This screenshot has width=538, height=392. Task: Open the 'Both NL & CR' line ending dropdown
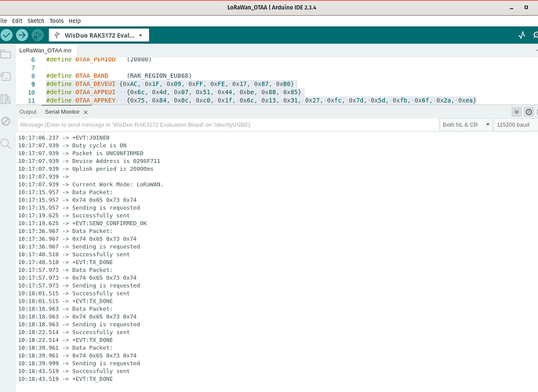click(x=466, y=125)
